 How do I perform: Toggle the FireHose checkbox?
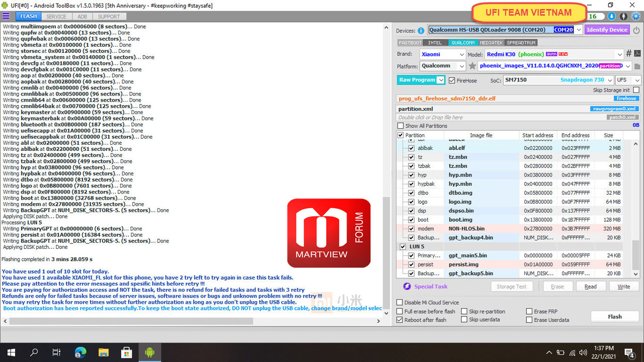452,80
